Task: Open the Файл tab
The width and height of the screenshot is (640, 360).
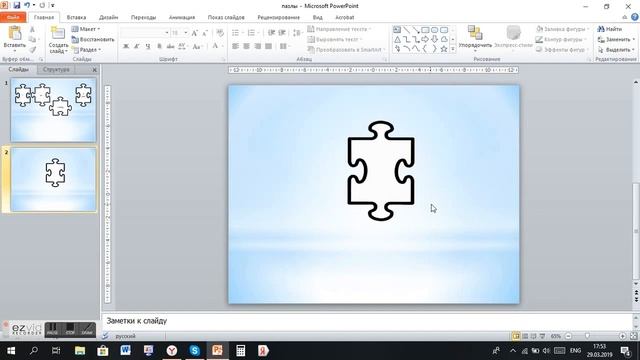Action: [13, 17]
